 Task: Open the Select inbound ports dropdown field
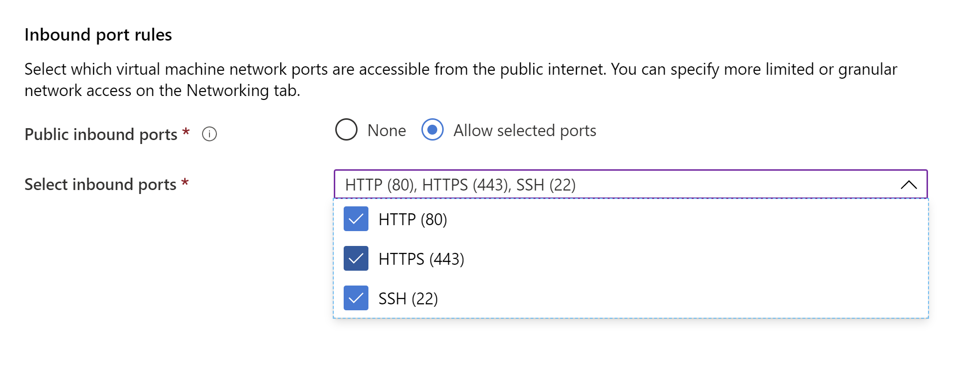click(631, 185)
